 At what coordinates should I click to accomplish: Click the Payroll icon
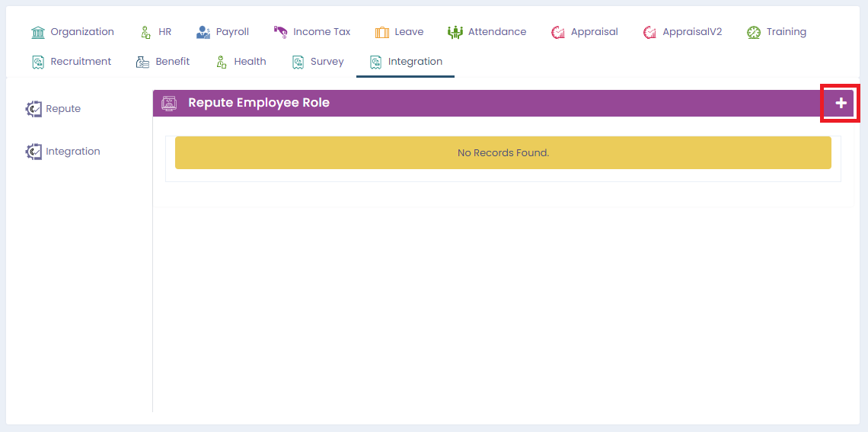203,32
